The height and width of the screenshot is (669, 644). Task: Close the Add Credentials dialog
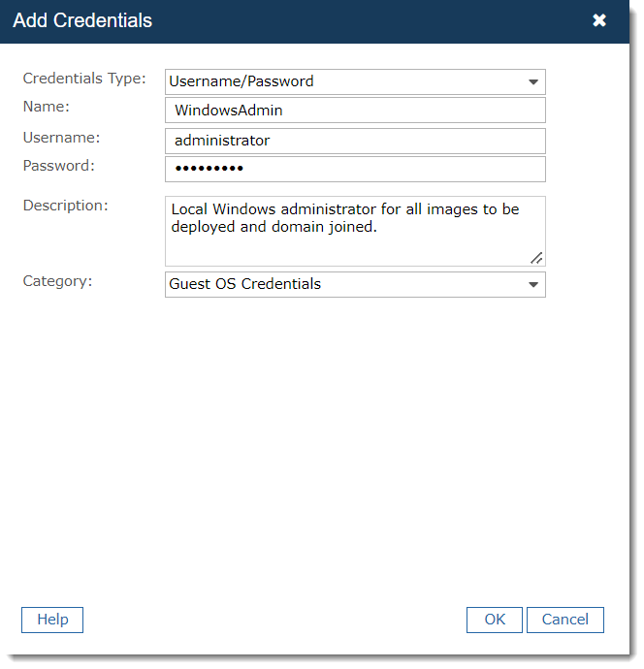598,20
